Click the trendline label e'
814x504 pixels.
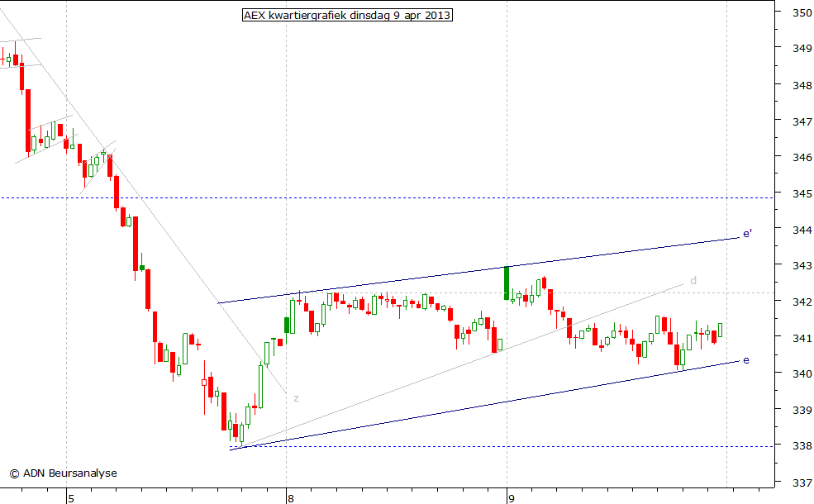(x=748, y=234)
